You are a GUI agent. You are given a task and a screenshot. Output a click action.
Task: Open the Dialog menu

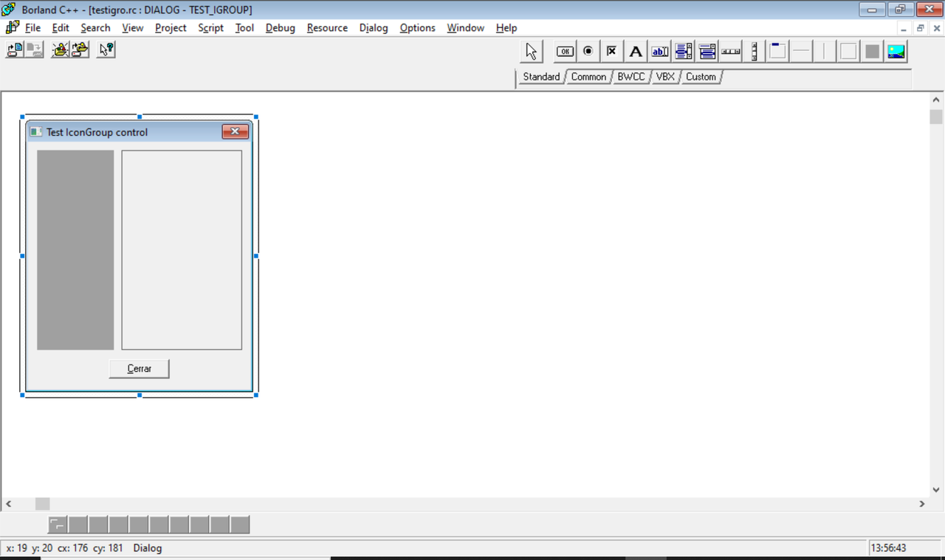374,28
